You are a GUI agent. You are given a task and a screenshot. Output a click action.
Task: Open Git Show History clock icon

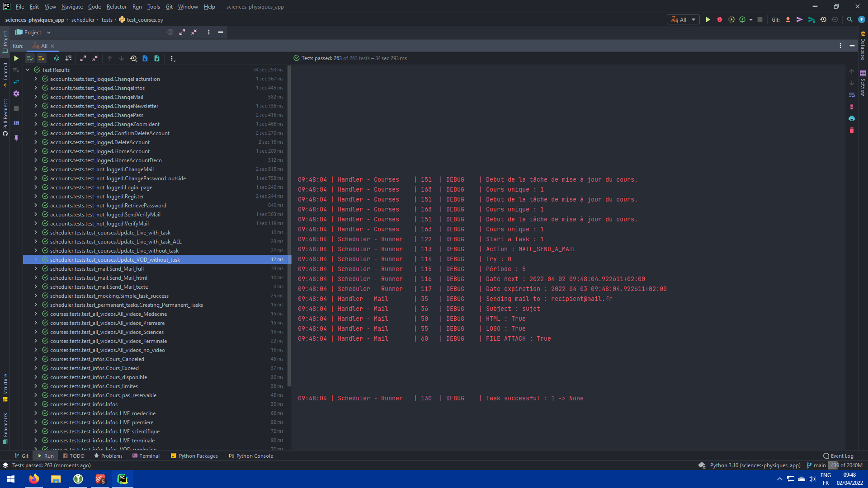tap(823, 19)
